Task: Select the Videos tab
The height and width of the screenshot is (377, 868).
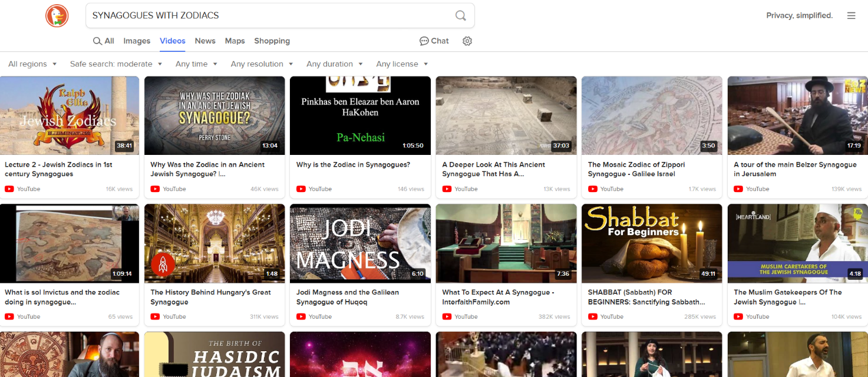Action: click(x=173, y=41)
